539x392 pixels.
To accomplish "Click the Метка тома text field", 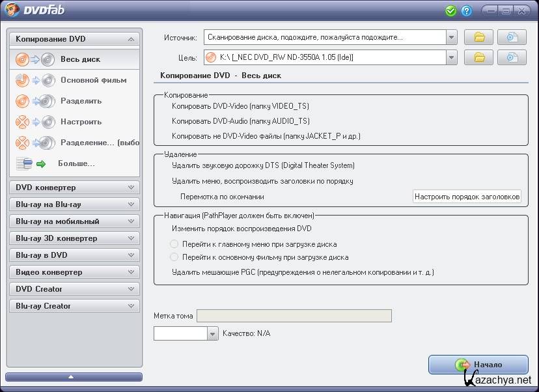I will pyautogui.click(x=294, y=316).
